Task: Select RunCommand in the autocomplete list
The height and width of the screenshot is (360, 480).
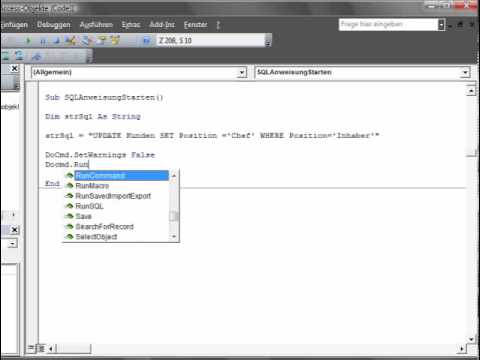Action: 121,175
